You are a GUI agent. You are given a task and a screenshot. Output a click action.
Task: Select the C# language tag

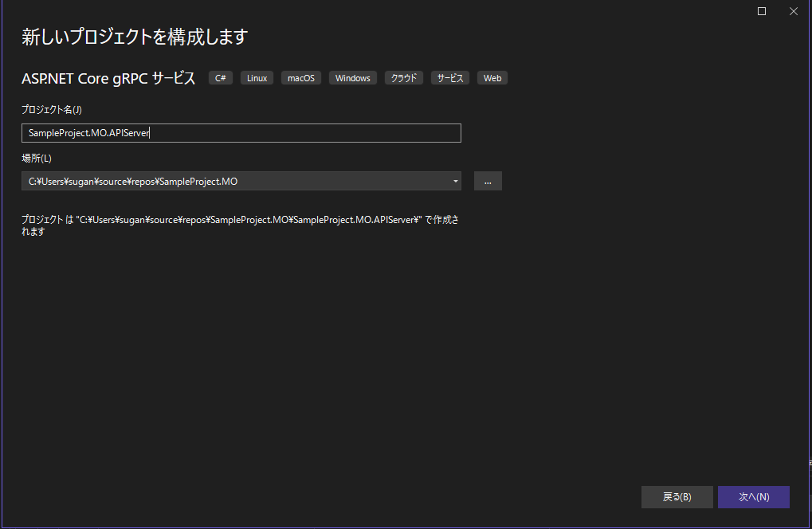tap(220, 77)
